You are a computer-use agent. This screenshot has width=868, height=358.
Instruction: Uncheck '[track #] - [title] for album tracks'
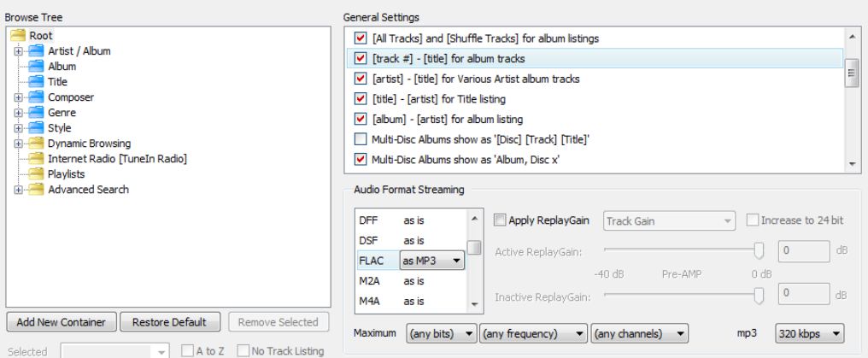click(361, 59)
